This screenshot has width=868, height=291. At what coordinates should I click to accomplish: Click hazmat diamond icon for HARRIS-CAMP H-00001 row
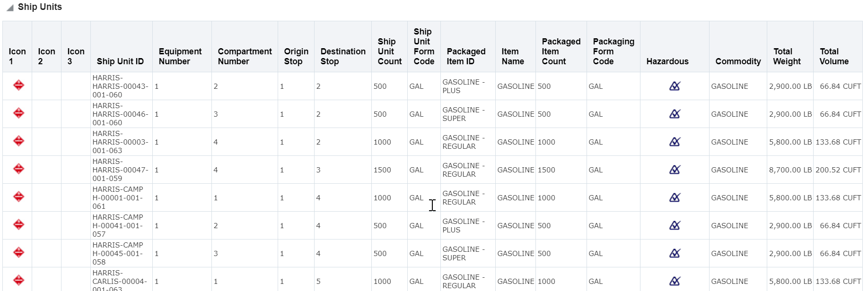[18, 197]
